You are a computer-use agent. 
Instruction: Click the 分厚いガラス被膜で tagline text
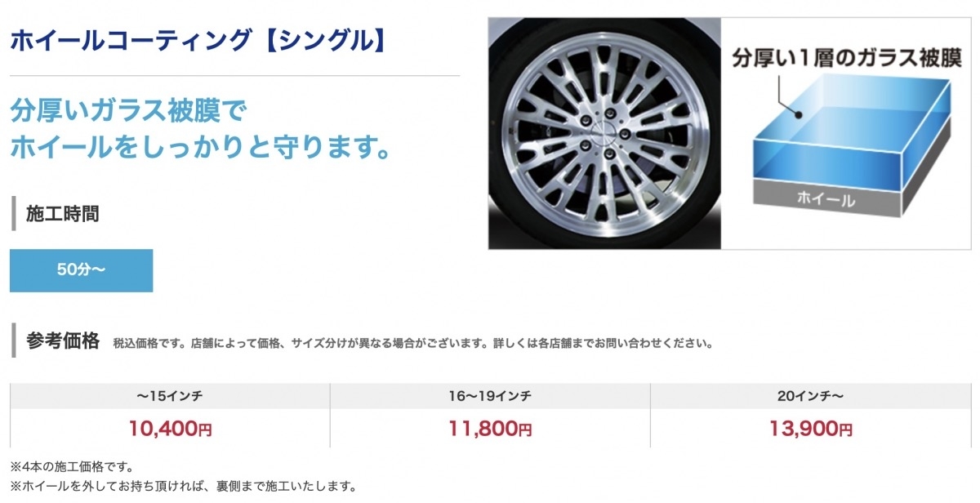tap(128, 111)
